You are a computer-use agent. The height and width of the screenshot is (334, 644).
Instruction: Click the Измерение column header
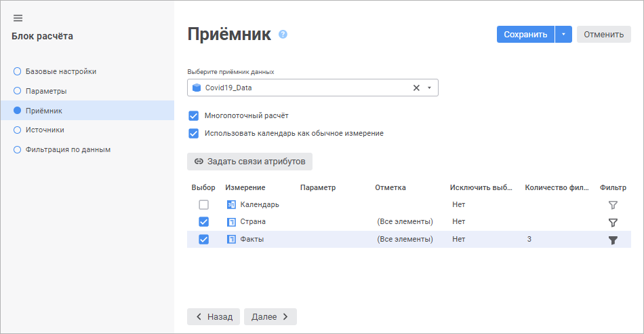coord(245,187)
